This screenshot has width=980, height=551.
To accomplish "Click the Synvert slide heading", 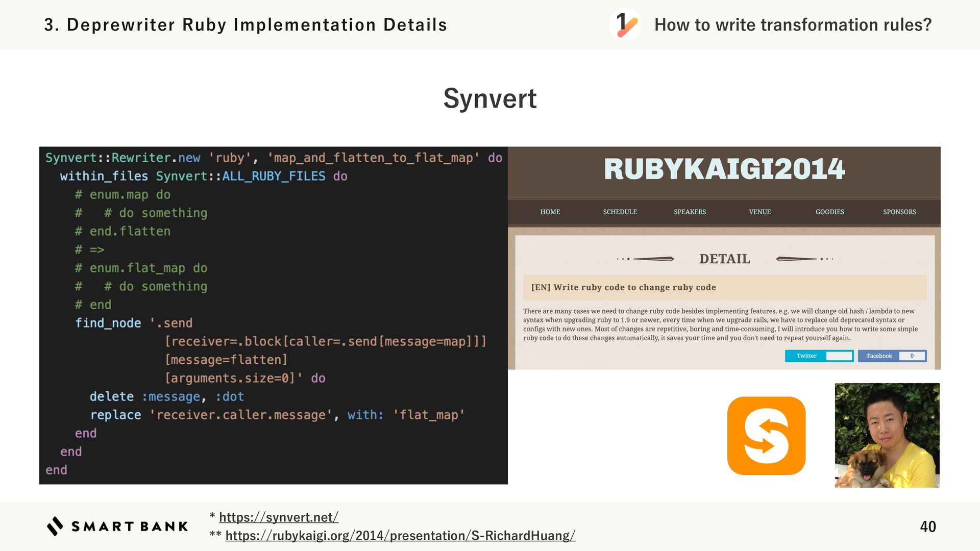I will pos(489,98).
